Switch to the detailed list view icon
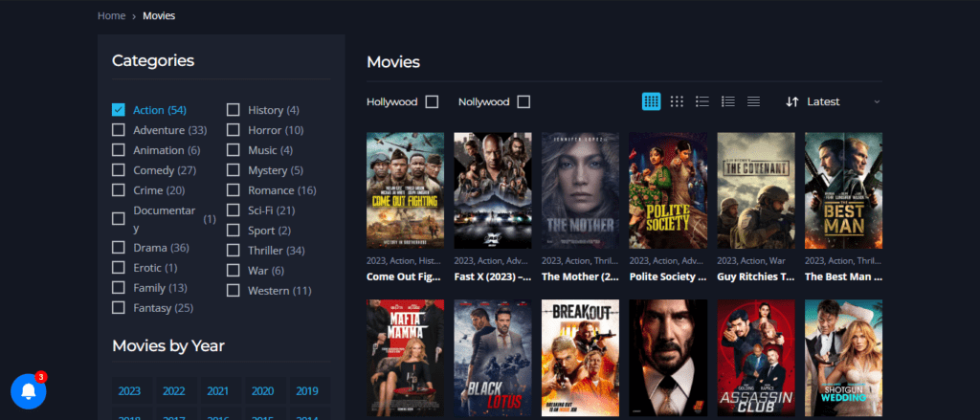This screenshot has height=420, width=980. [x=728, y=101]
